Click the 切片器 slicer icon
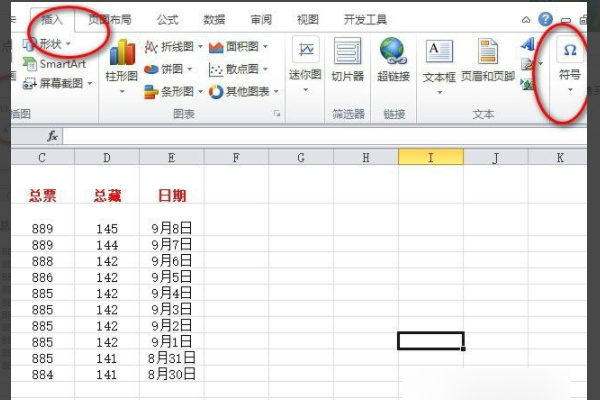Screen dimensions: 600x400 [x=347, y=51]
